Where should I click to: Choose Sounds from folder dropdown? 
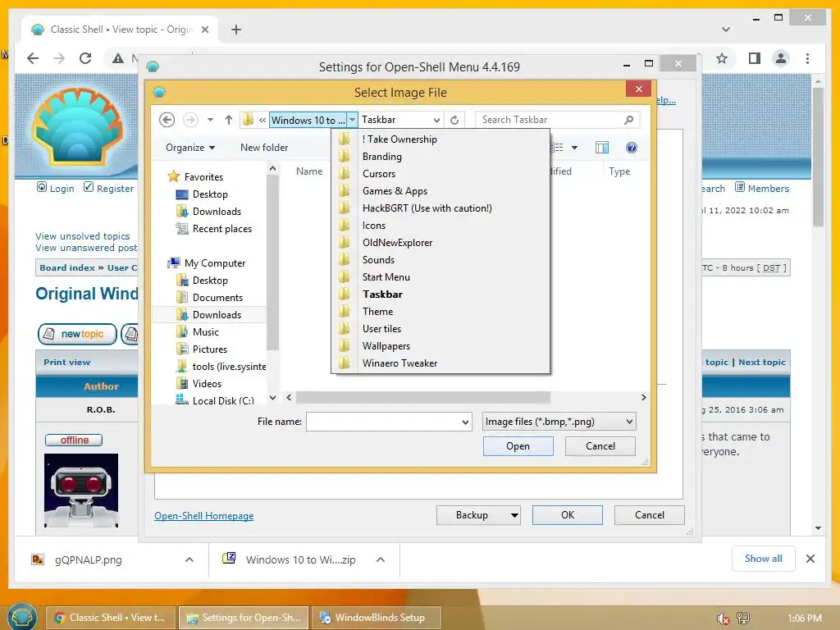tap(378, 260)
